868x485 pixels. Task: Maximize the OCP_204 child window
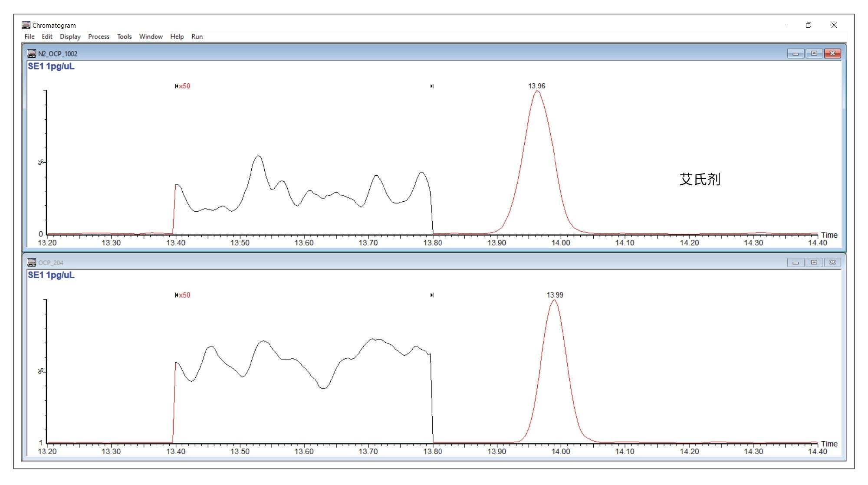(x=814, y=262)
